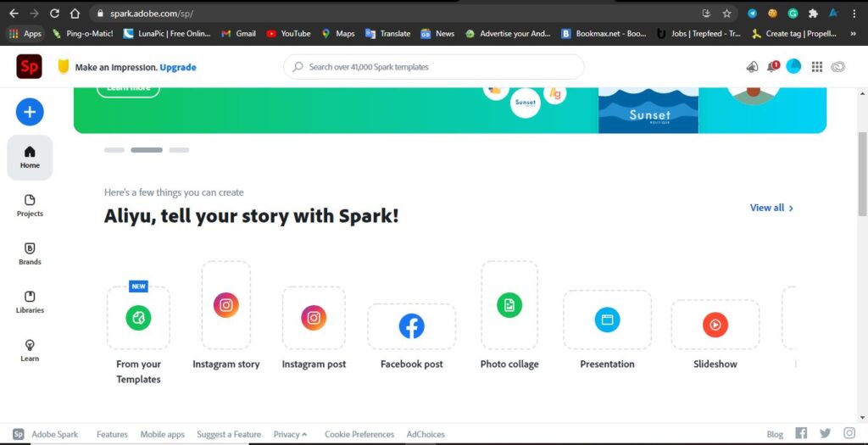Open the Ping-o-Matic! bookmark
Viewport: 868px width, 445px height.
(82, 34)
